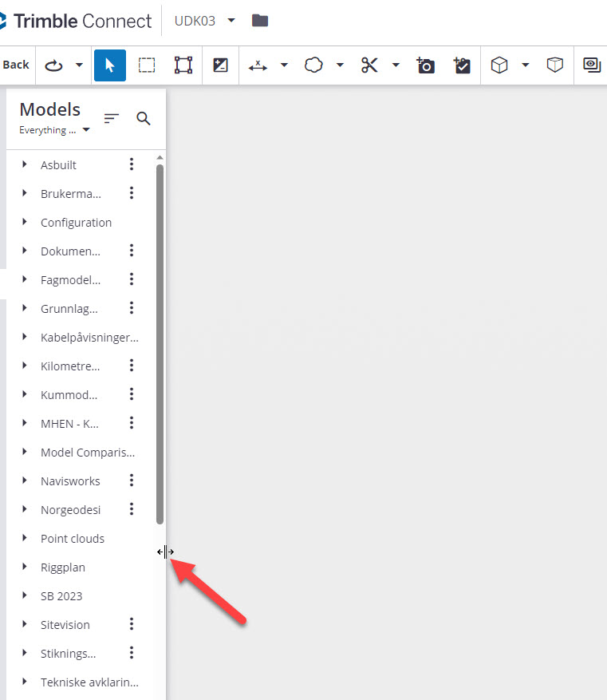Open the three-dot menu for MHEN - K...

(x=131, y=423)
